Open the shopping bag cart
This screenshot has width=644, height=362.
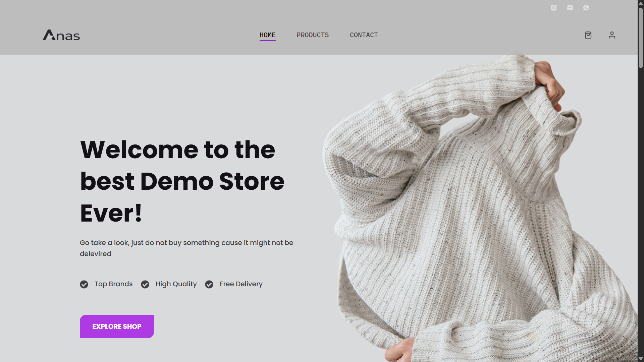pyautogui.click(x=588, y=35)
